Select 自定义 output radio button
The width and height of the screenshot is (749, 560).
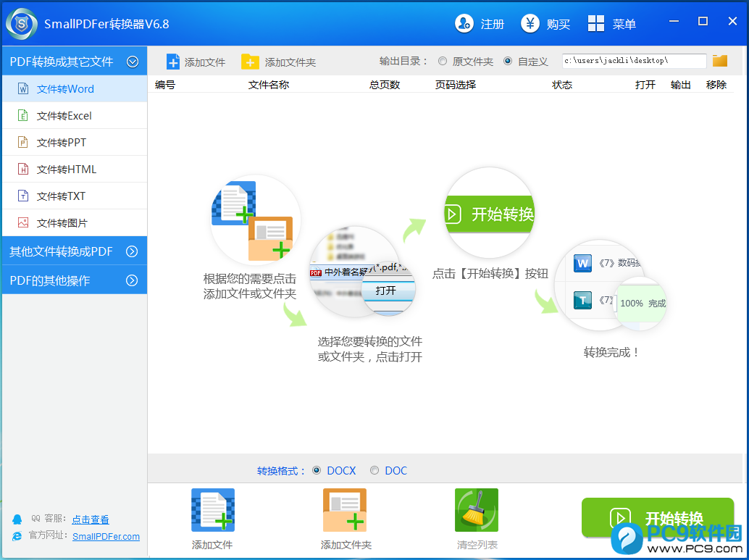(508, 61)
